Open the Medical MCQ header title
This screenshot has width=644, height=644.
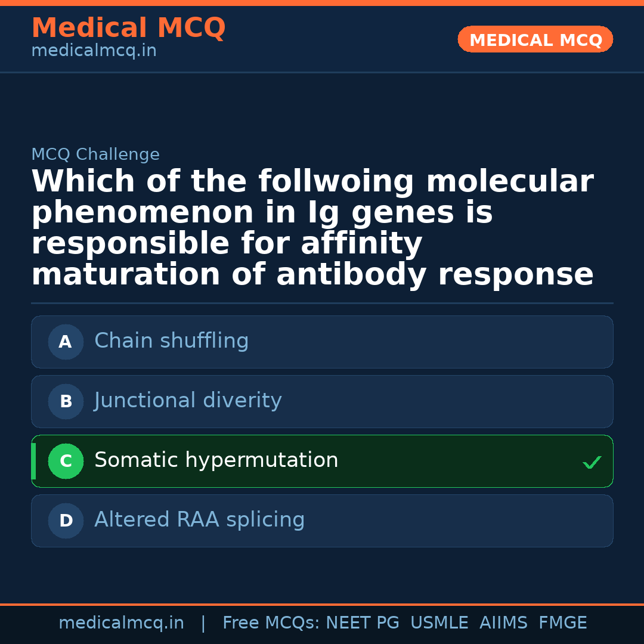tap(128, 28)
